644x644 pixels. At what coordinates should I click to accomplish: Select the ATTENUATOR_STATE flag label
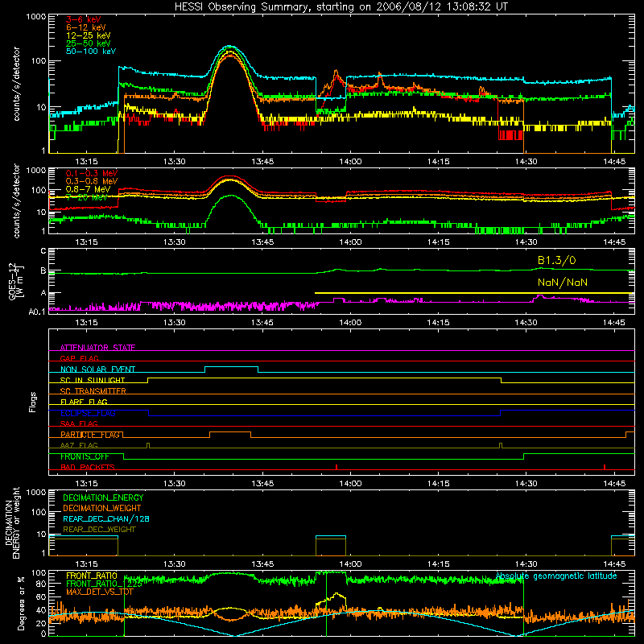pos(97,348)
